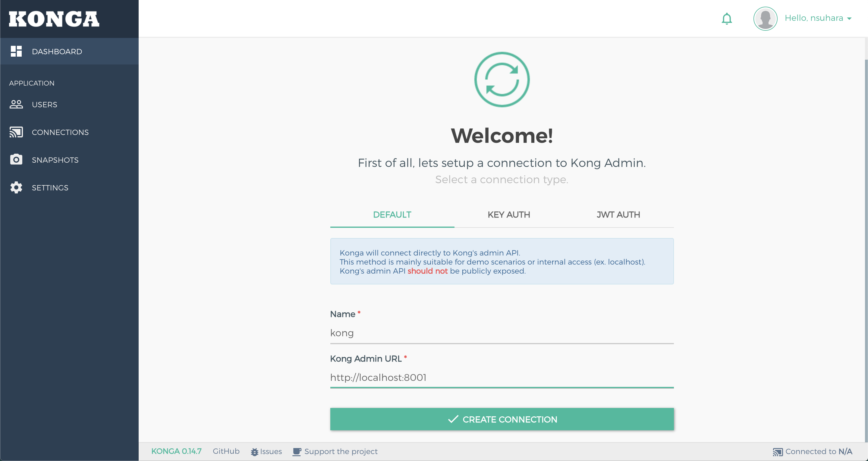Switch to the KEY AUTH tab
Screen dimensions: 868x461
tap(509, 215)
